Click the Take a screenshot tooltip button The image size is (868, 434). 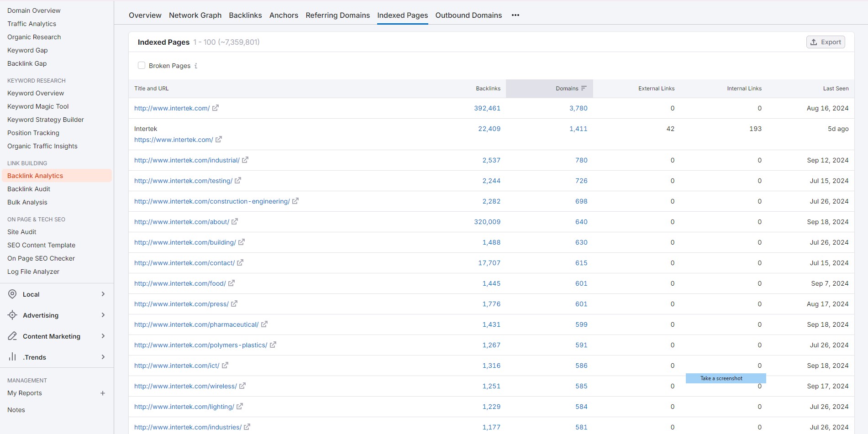pyautogui.click(x=726, y=378)
